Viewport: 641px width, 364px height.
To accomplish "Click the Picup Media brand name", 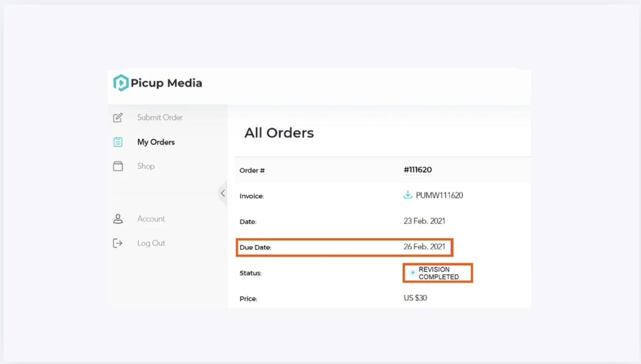I will pos(166,83).
